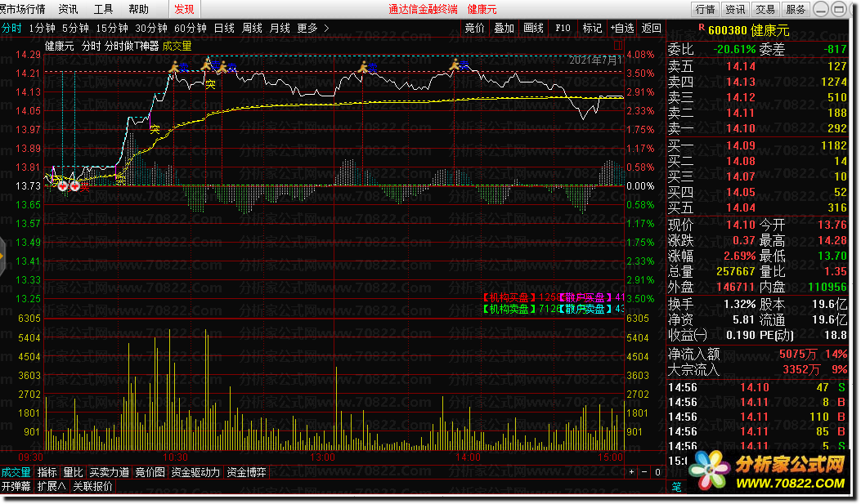This screenshot has height=504, width=861.
Task: Click the 买一 bid price 14.09 row
Action: [x=757, y=145]
